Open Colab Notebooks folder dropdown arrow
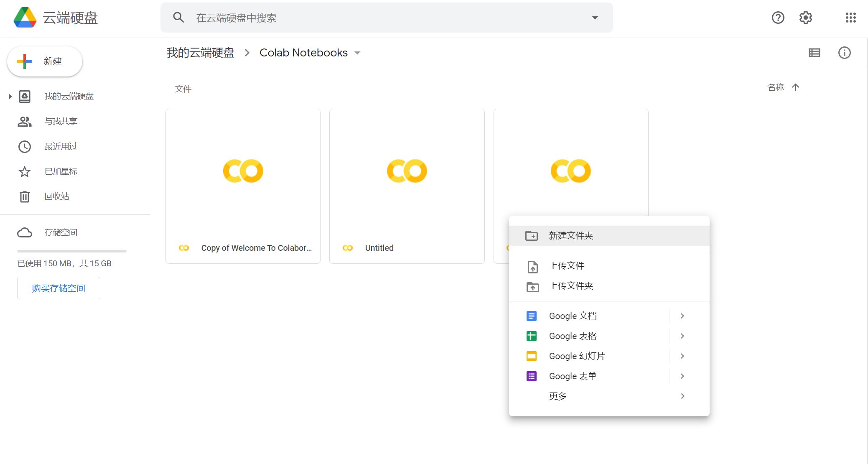868x464 pixels. coord(357,53)
